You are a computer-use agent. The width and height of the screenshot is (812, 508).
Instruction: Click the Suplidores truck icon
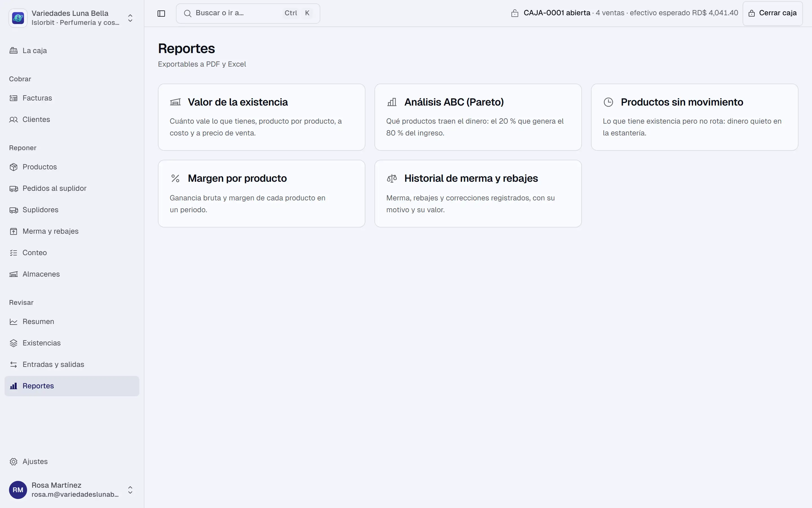pos(14,210)
